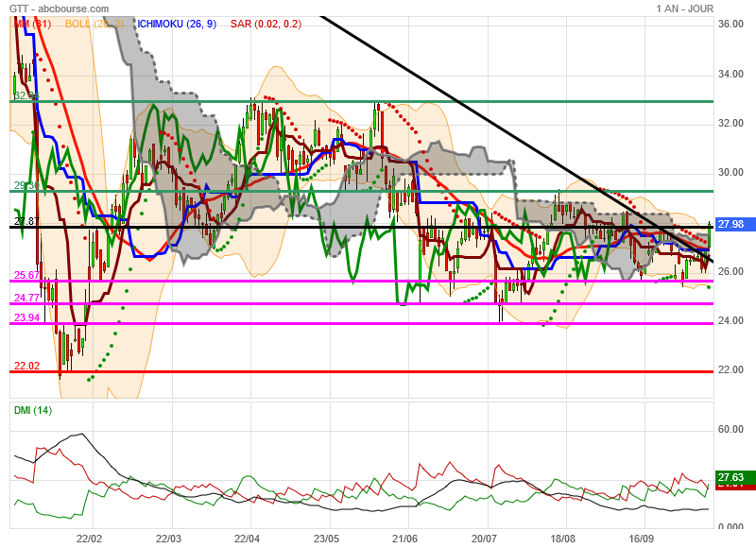
Task: Click the 24.00 price axis label
Action: 730,320
